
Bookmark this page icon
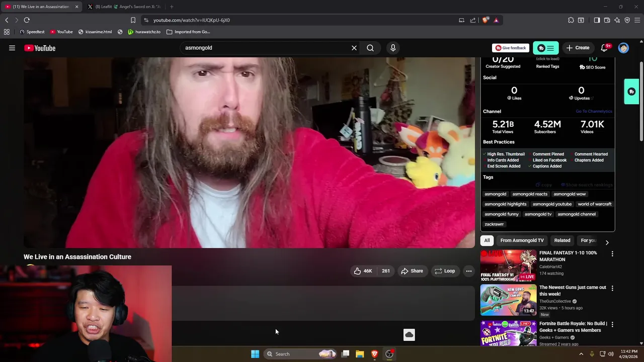click(x=133, y=20)
